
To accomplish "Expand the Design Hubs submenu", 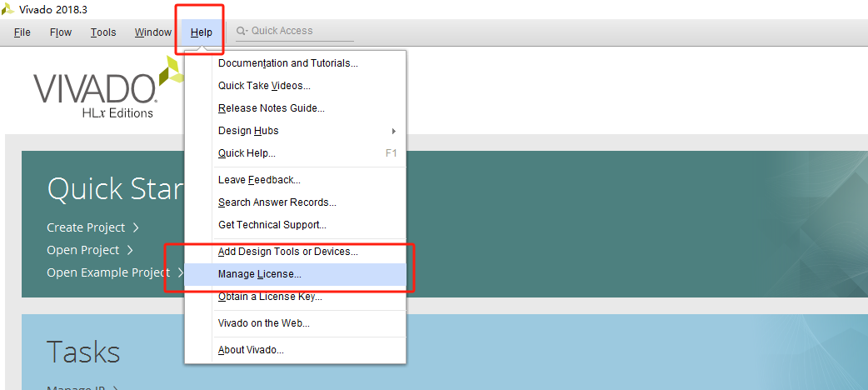I will 295,131.
